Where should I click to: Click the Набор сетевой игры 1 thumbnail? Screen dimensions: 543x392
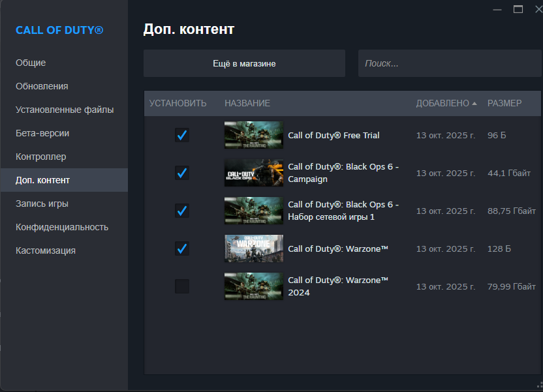tap(253, 211)
